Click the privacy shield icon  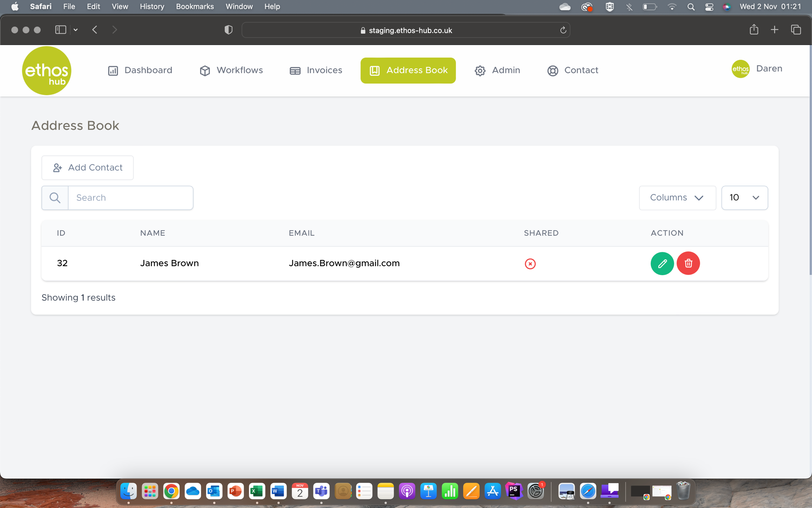(229, 30)
